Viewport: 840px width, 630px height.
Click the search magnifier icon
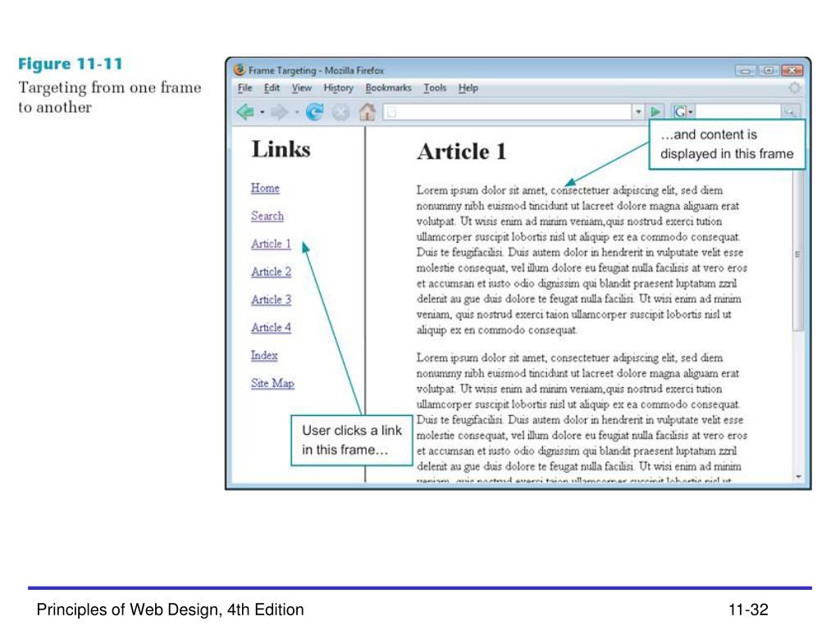(790, 112)
